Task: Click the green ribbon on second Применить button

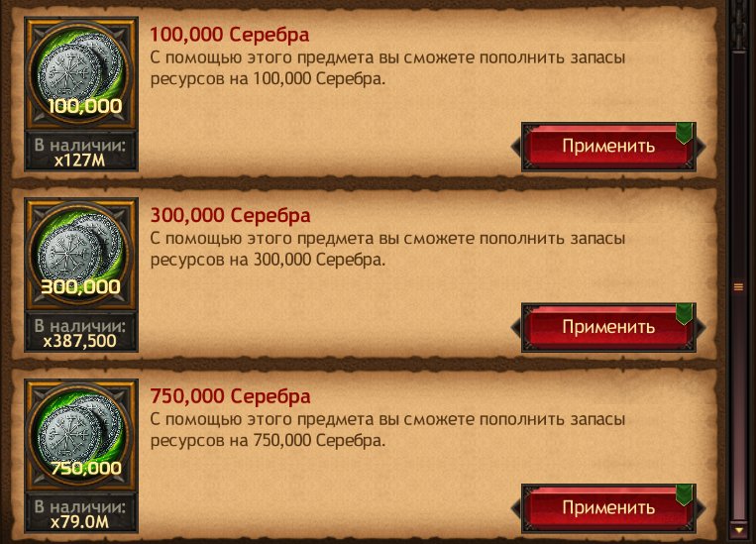Action: [x=684, y=314]
